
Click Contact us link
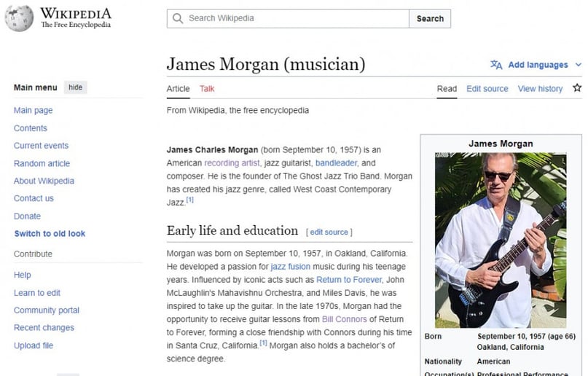34,198
